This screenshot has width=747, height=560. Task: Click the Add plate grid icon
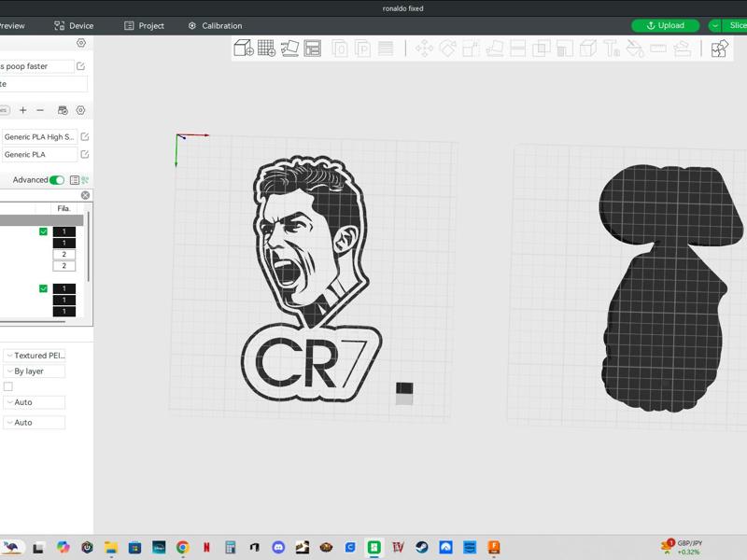pos(266,49)
